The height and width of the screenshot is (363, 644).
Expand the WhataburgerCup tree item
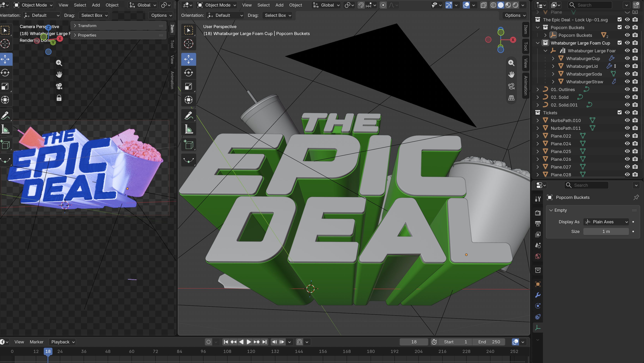(x=553, y=58)
